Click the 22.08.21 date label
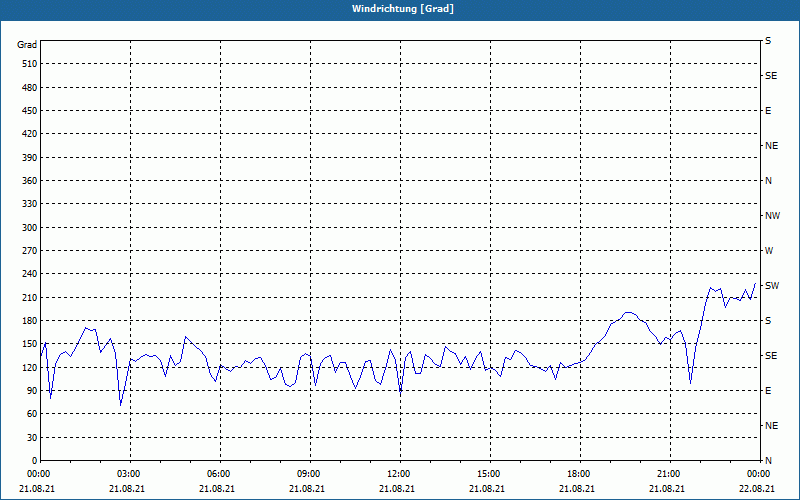 pyautogui.click(x=757, y=489)
